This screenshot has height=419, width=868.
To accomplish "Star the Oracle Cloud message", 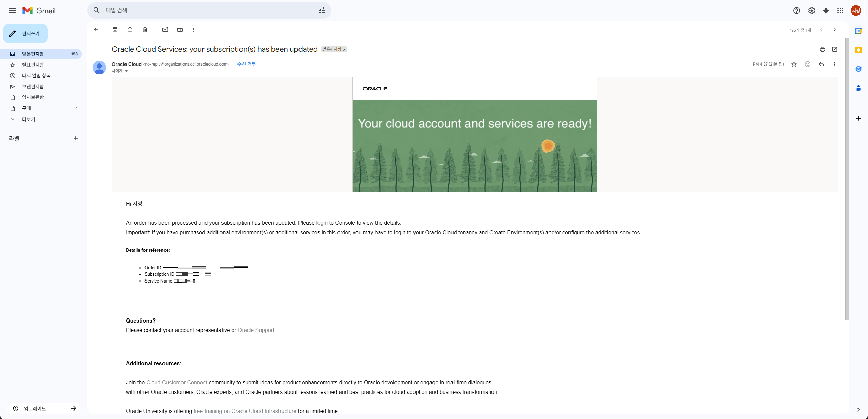I will [x=794, y=64].
